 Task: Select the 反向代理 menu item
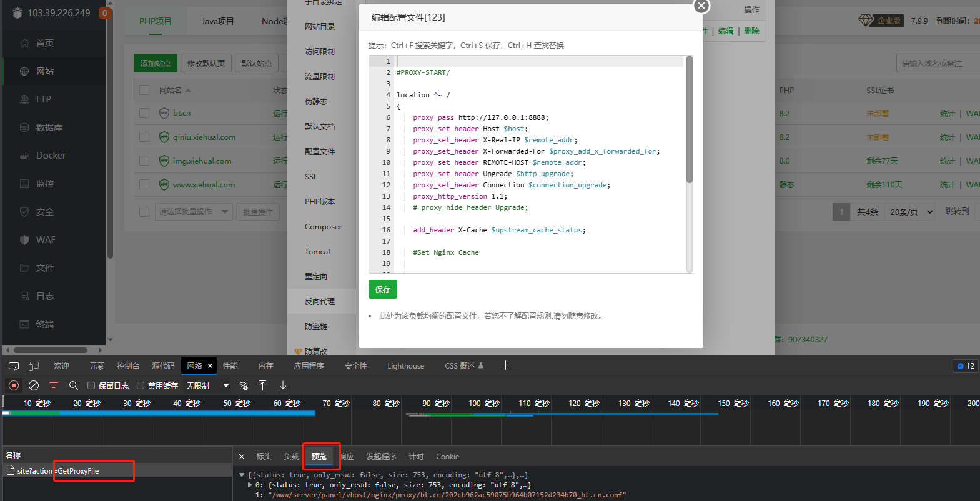[x=320, y=301]
